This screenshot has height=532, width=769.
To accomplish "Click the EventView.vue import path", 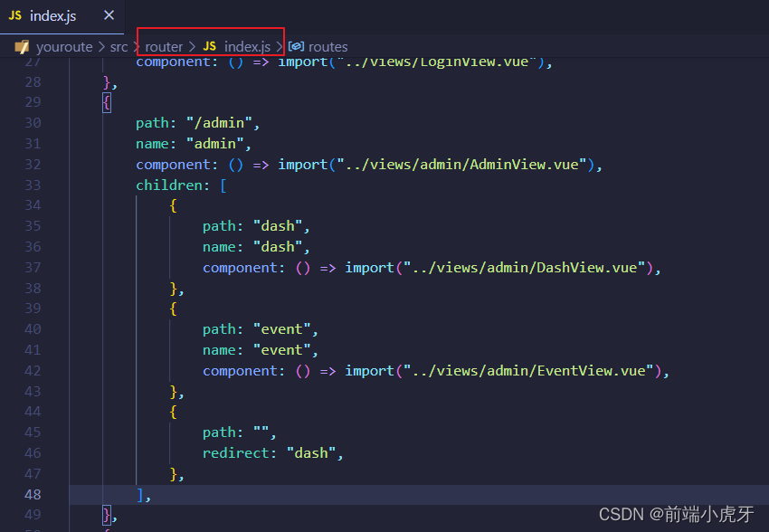I will 528,371.
